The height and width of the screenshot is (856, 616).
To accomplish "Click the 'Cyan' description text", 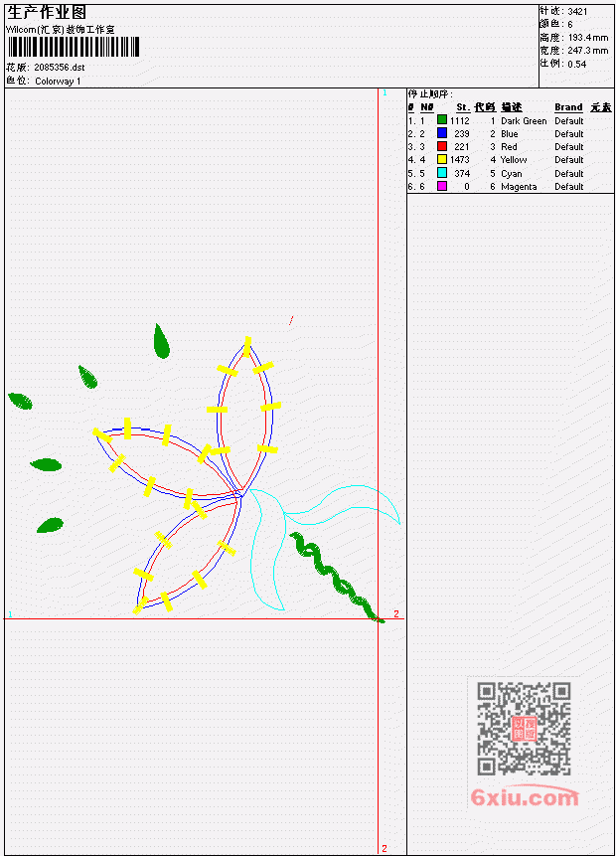I will pos(512,174).
